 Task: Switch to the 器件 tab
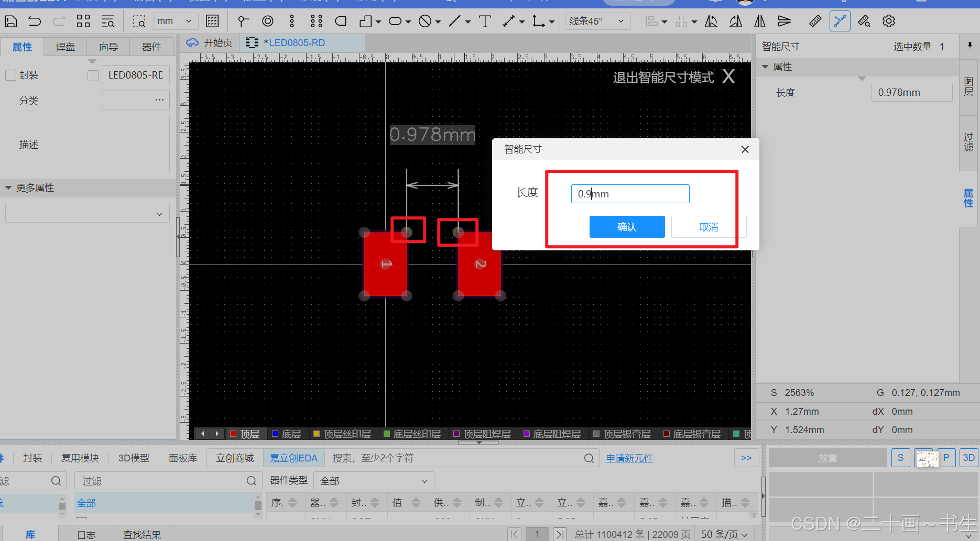[151, 47]
